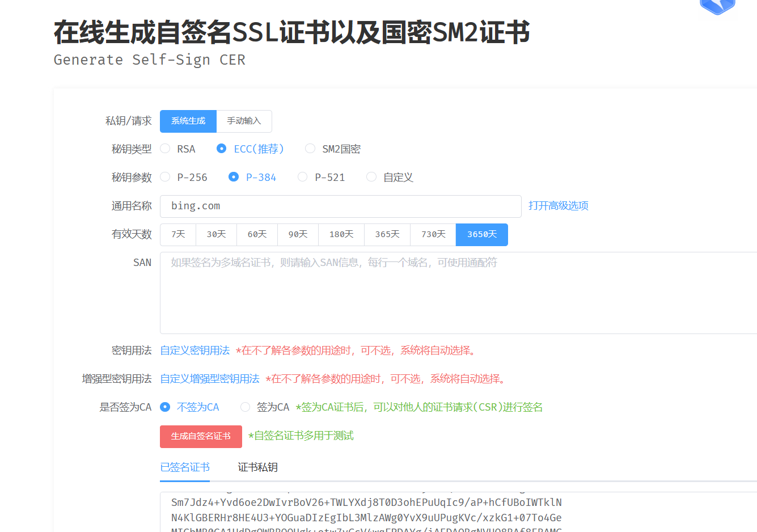
Task: Choose 自定义 key parameter option
Action: pos(390,177)
